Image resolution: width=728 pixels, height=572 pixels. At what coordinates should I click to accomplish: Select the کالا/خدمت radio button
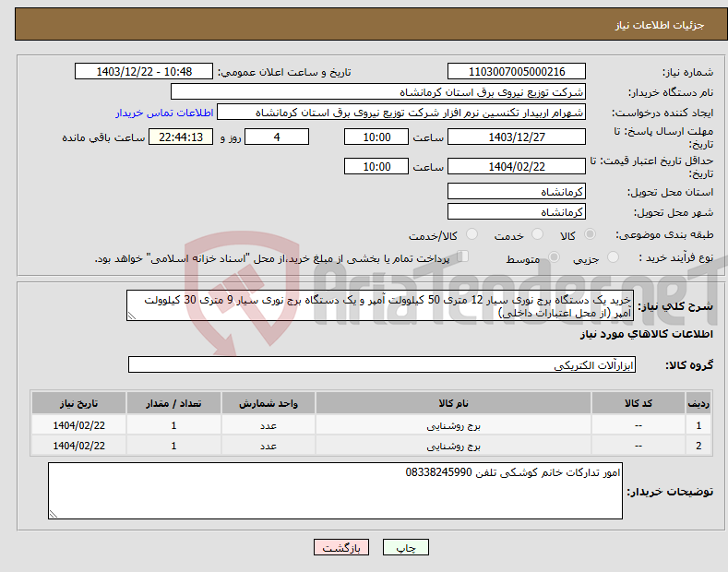[x=471, y=234]
